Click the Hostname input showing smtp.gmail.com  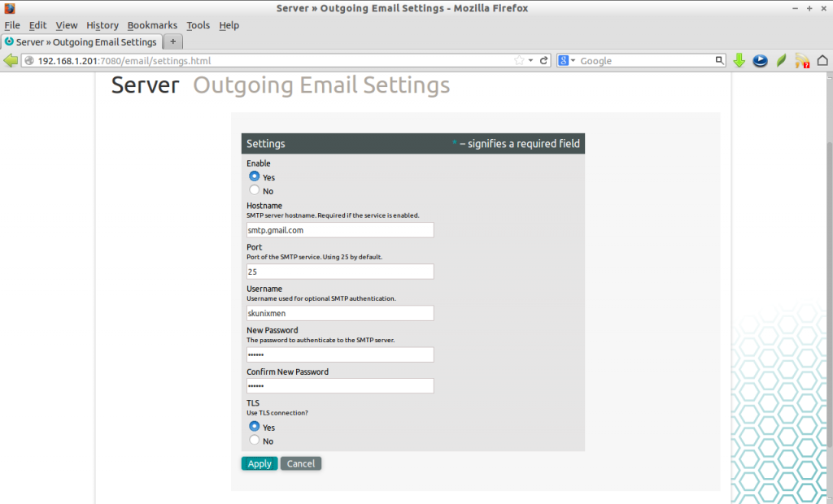[339, 229]
